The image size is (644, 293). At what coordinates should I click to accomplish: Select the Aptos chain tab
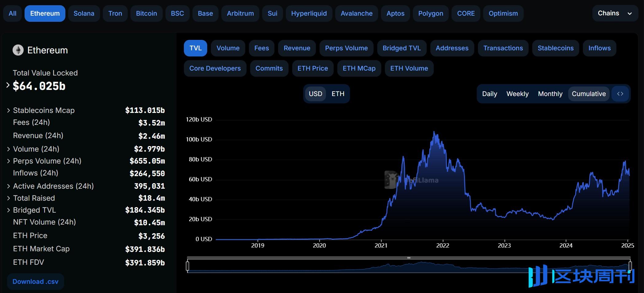(x=395, y=13)
